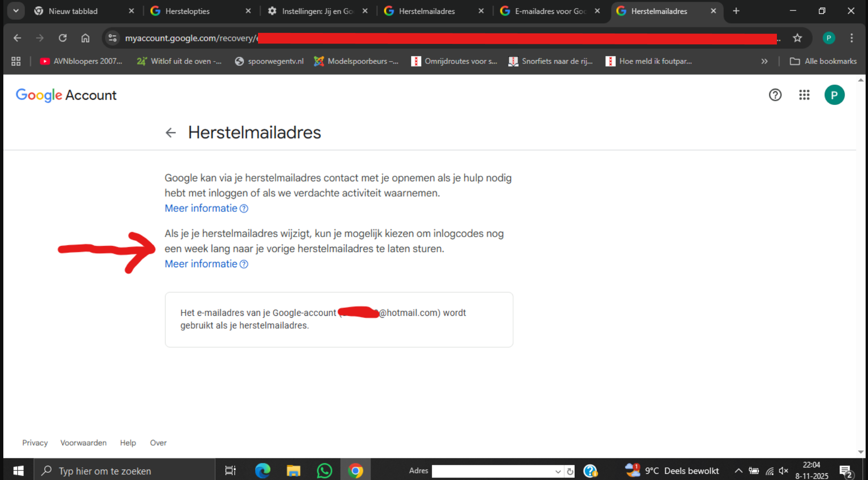Open the Chrome profile P icon in toolbar
Screen dimensions: 868x480
[829, 38]
